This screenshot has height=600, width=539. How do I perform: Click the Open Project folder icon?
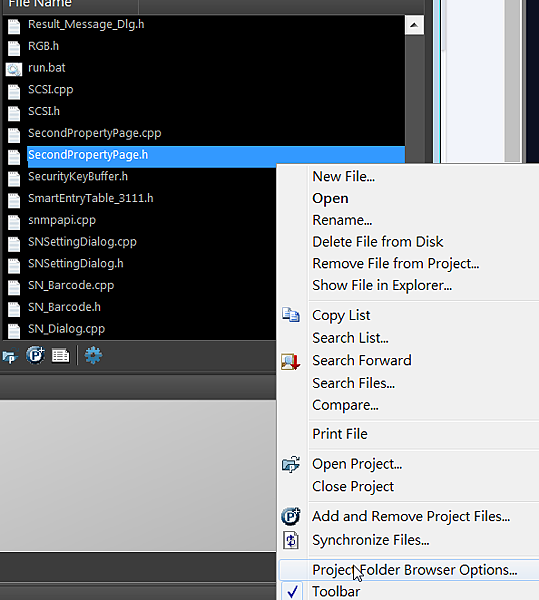(x=291, y=465)
